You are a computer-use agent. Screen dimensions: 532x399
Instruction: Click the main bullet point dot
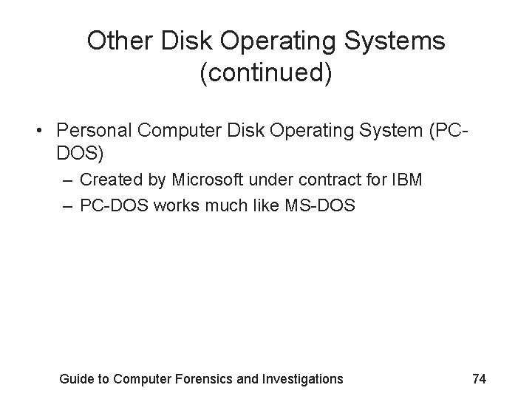(39, 131)
